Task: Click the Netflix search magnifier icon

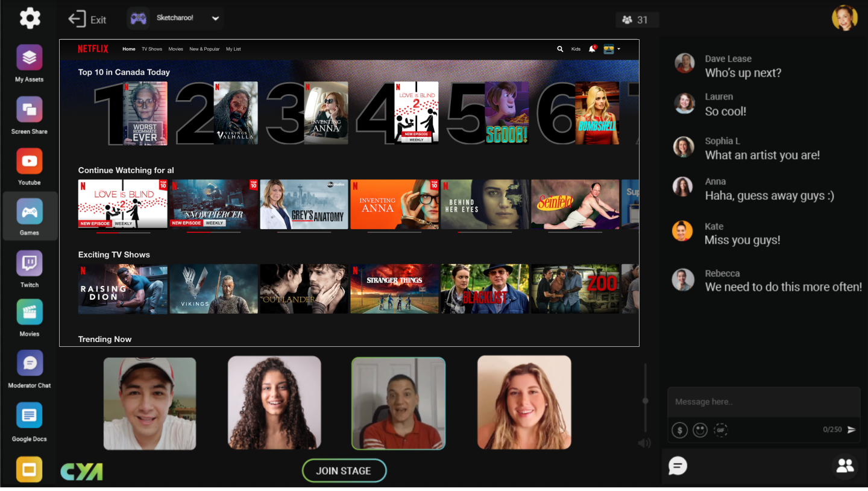Action: (560, 49)
